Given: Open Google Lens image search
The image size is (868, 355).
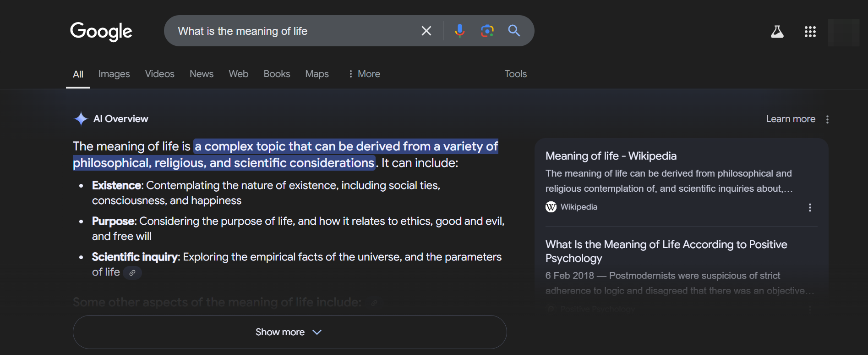Looking at the screenshot, I should [x=487, y=31].
